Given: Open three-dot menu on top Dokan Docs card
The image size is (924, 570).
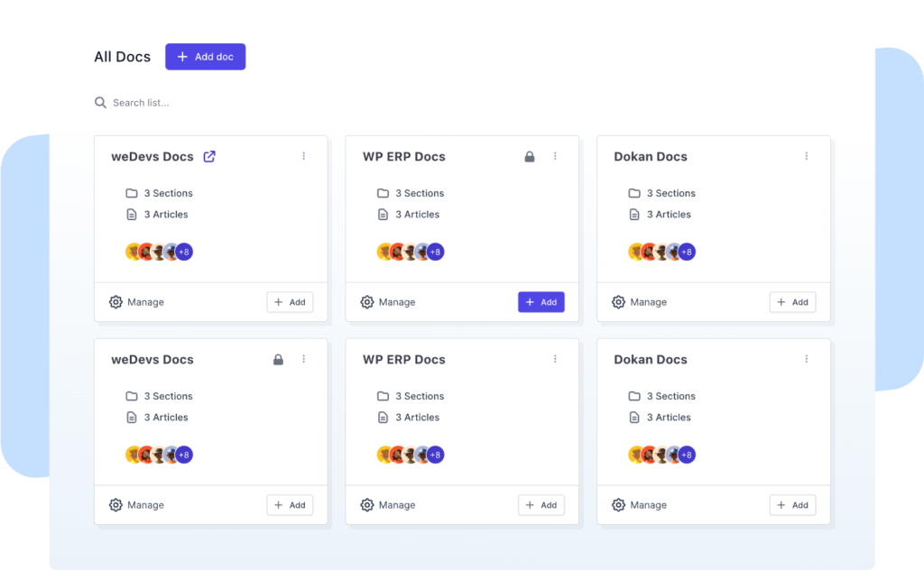Looking at the screenshot, I should (806, 156).
